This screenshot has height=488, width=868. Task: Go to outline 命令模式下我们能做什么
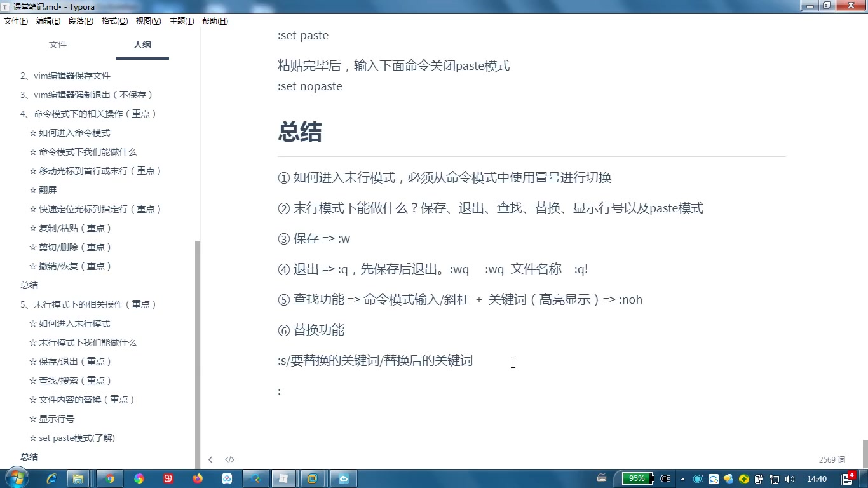click(x=83, y=152)
